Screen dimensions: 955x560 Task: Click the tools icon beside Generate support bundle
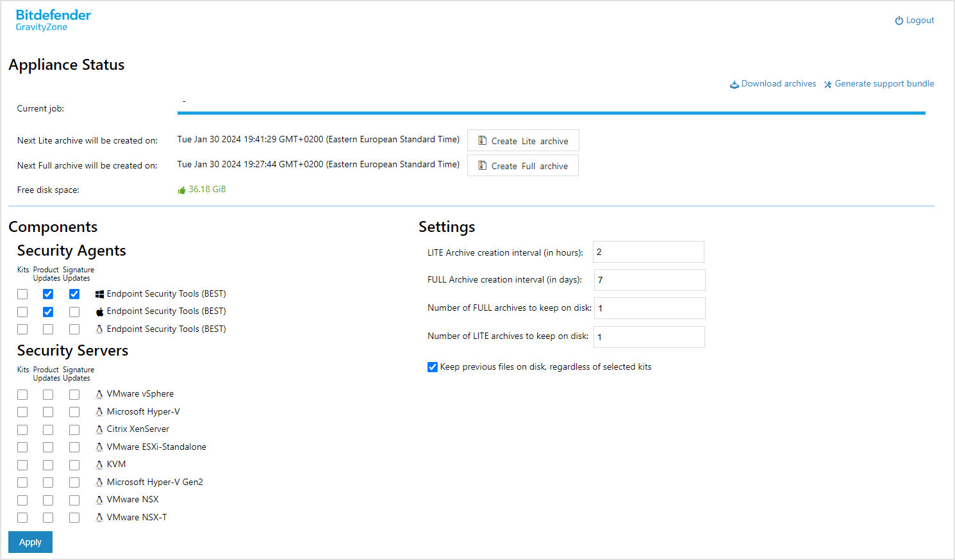[827, 83]
